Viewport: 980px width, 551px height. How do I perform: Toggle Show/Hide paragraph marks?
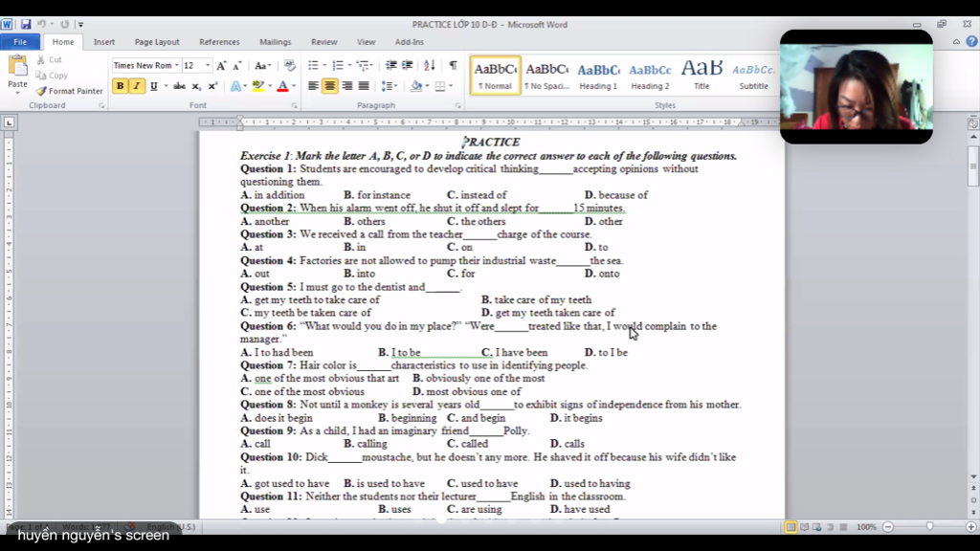pos(453,66)
